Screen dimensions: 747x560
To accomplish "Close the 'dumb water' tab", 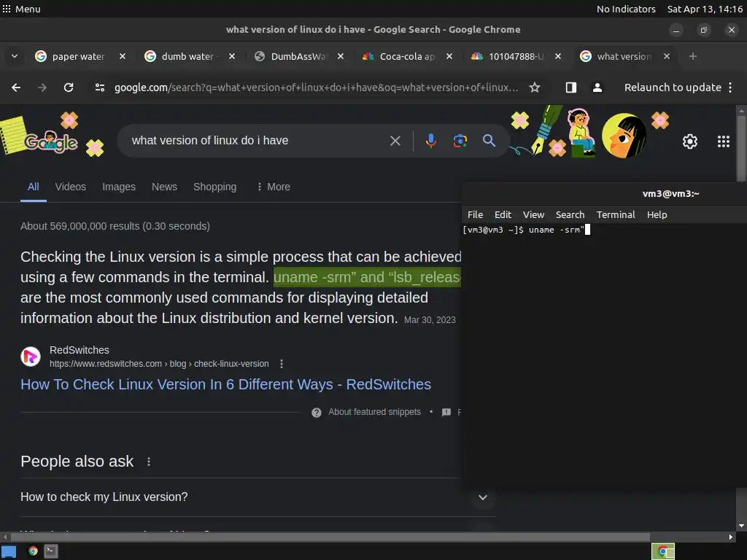I will pos(231,56).
